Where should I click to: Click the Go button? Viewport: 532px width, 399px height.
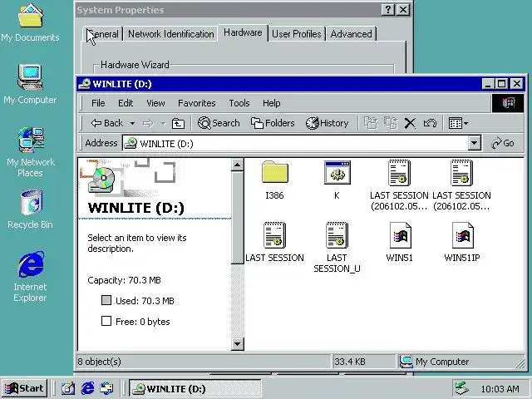503,143
